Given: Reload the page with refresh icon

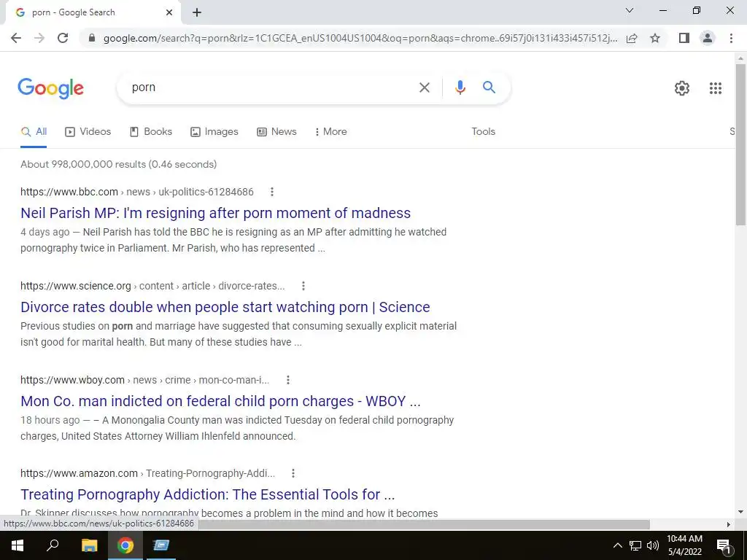Looking at the screenshot, I should click(x=63, y=38).
